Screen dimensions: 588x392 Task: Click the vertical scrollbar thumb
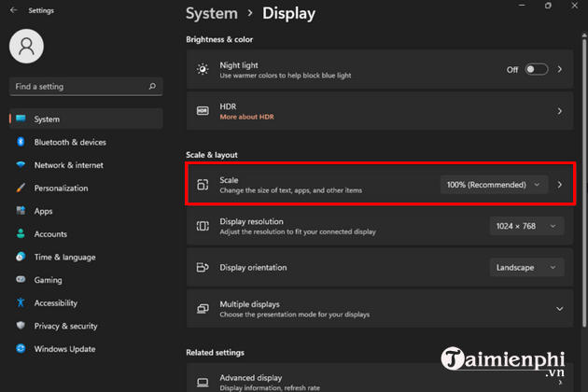click(584, 182)
